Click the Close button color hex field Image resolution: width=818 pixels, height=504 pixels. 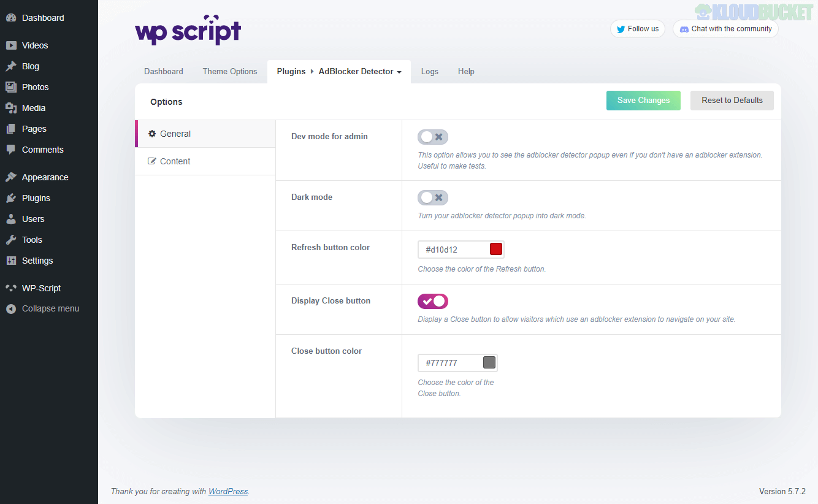point(451,363)
